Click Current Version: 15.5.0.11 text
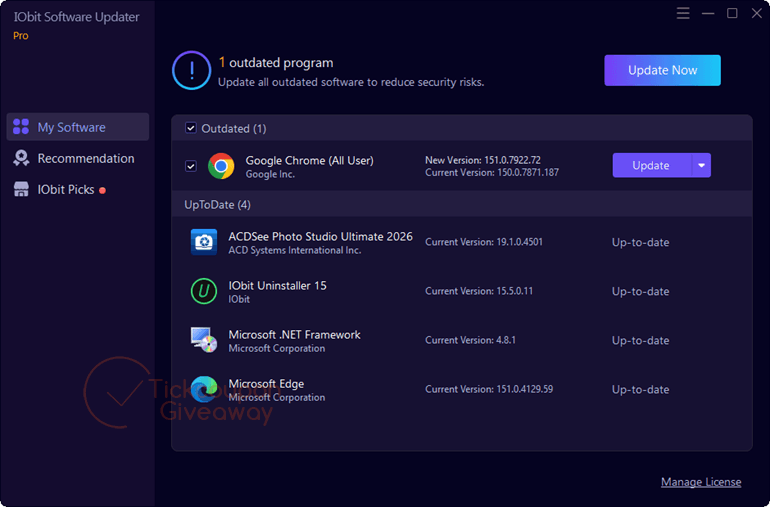This screenshot has height=507, width=770. click(479, 291)
